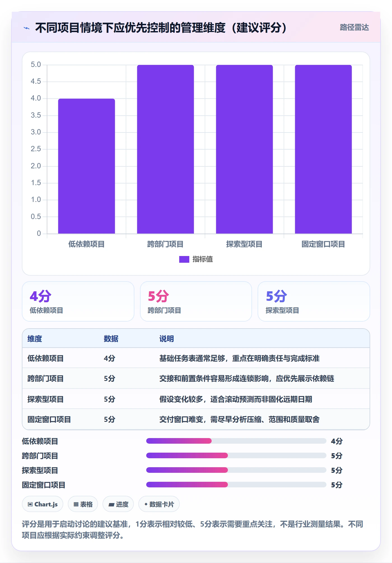392x563 pixels.
Task: Click the 说明 column header
Action: [x=167, y=339]
